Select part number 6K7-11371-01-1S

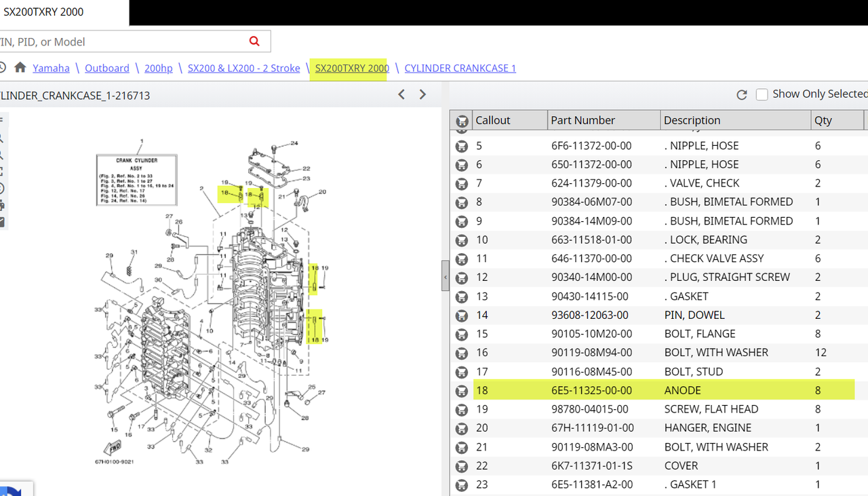tap(590, 466)
